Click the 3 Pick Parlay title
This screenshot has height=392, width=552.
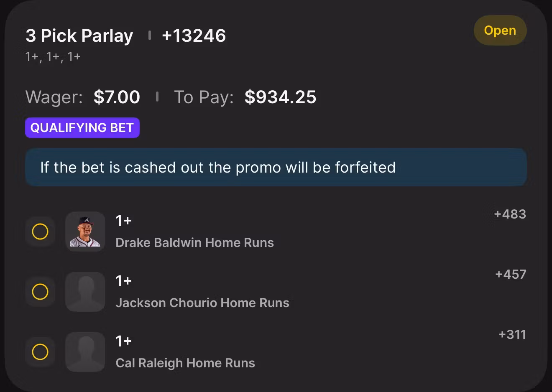[79, 36]
